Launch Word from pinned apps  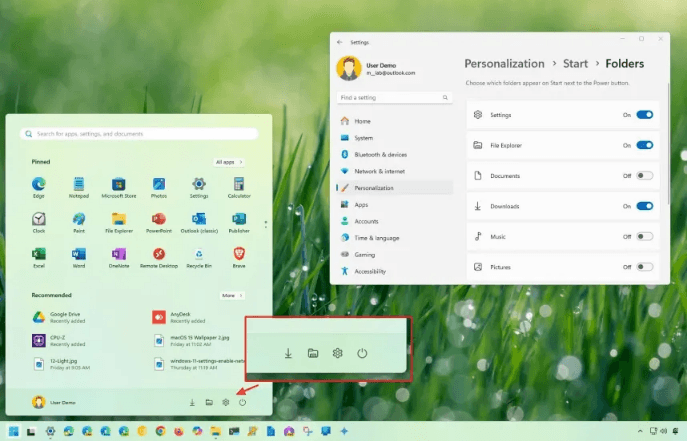point(79,258)
